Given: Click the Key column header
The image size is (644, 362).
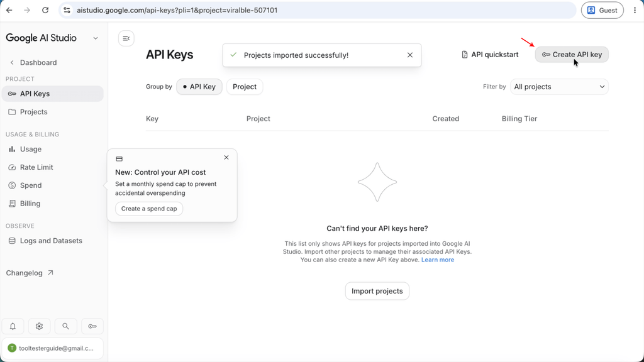Looking at the screenshot, I should point(152,119).
